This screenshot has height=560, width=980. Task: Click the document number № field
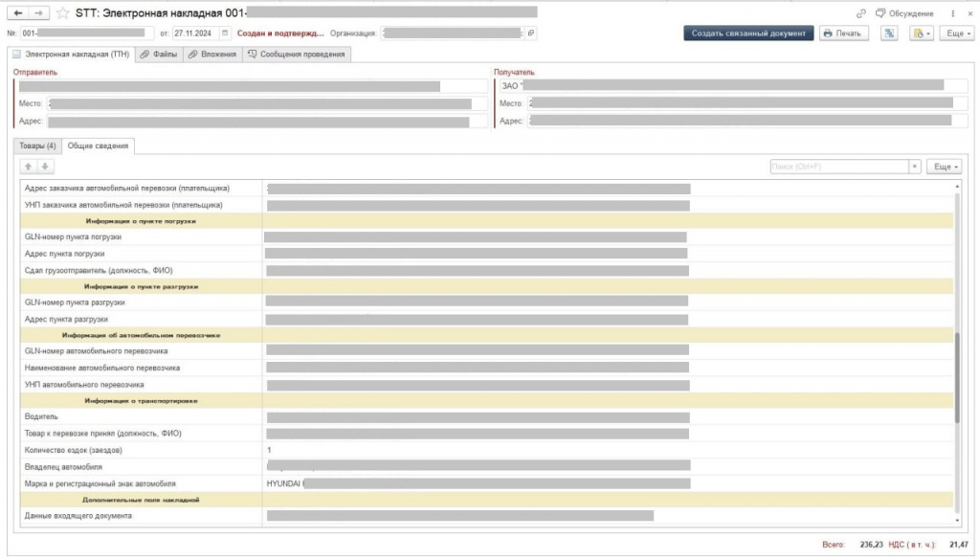[x=86, y=34]
